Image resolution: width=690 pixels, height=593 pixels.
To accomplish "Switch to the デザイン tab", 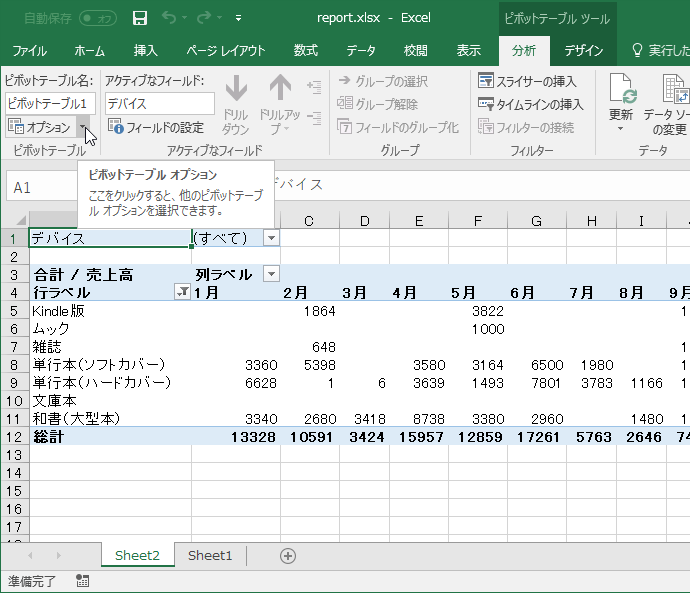I will (x=584, y=51).
